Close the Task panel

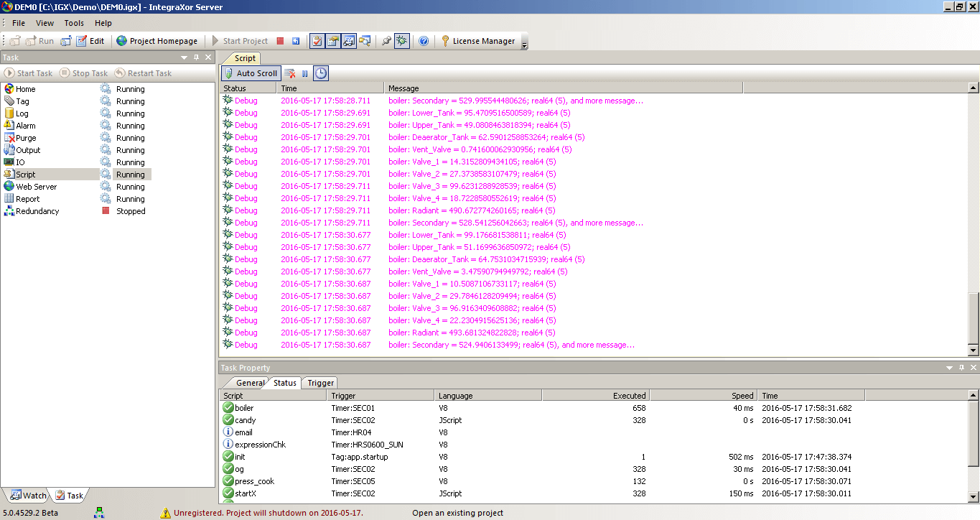tap(208, 57)
